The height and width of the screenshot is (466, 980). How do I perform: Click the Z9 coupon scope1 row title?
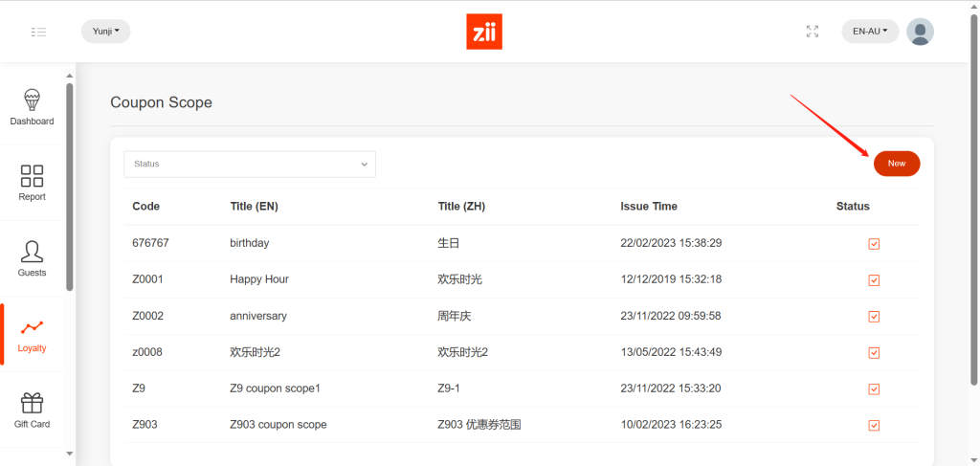[x=275, y=388]
